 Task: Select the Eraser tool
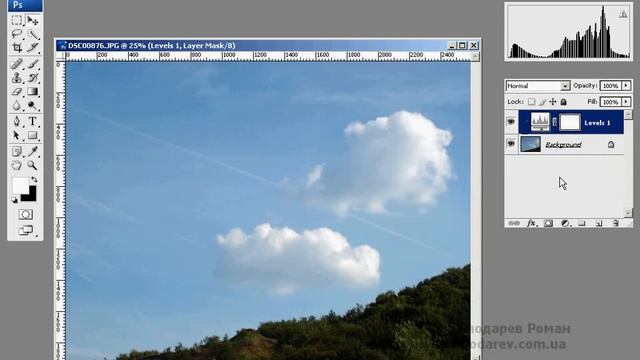[x=17, y=91]
